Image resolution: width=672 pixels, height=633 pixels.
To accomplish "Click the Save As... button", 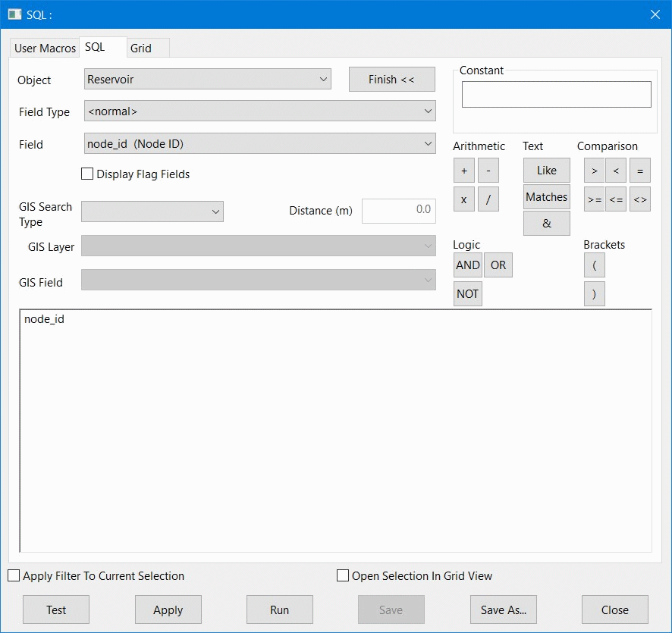I will [x=503, y=609].
